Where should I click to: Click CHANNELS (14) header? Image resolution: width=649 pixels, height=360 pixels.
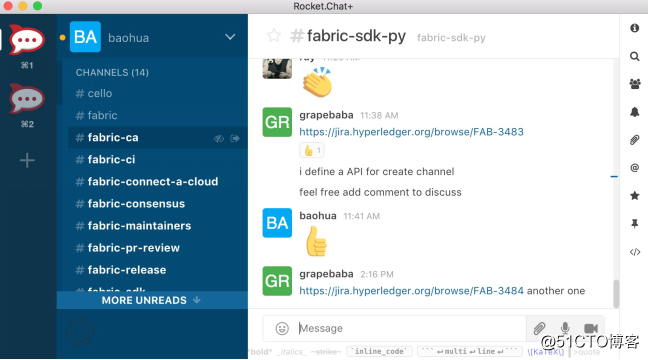pos(112,72)
